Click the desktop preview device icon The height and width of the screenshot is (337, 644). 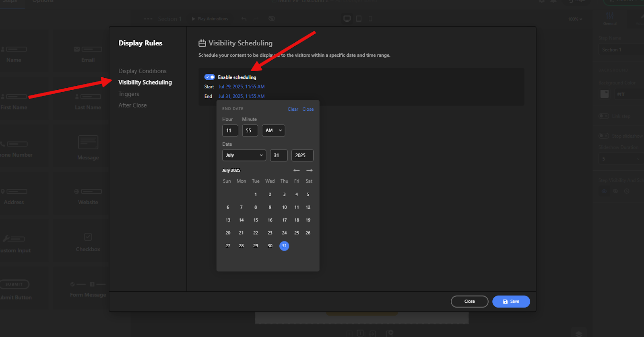coord(347,19)
